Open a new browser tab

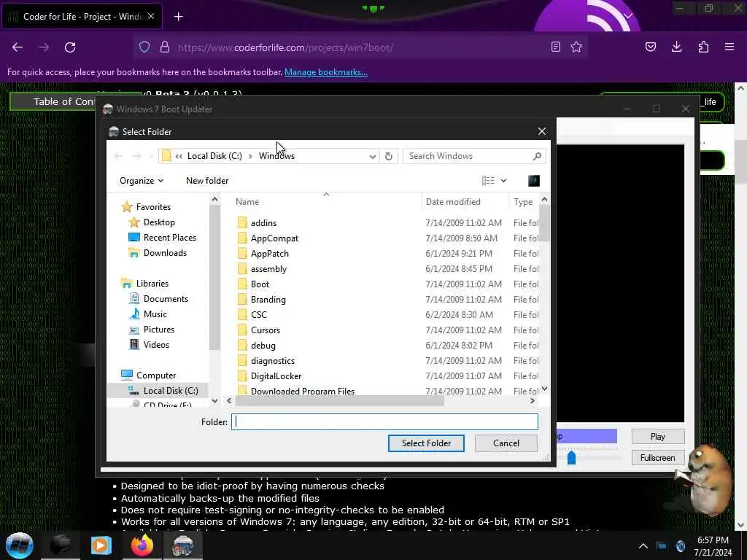coord(178,17)
